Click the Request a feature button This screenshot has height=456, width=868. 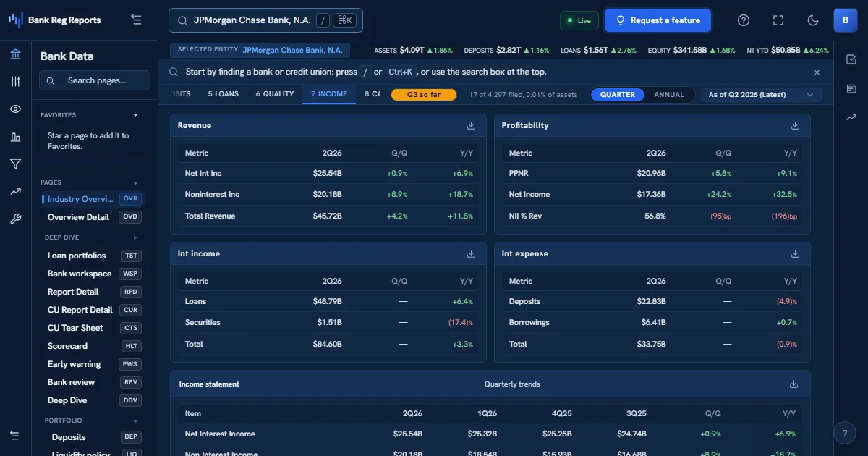658,20
